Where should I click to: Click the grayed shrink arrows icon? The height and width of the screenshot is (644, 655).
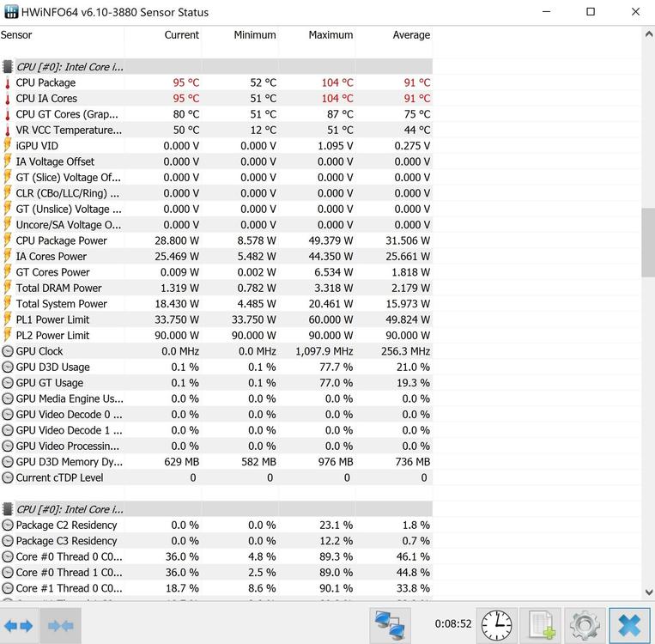(60, 626)
